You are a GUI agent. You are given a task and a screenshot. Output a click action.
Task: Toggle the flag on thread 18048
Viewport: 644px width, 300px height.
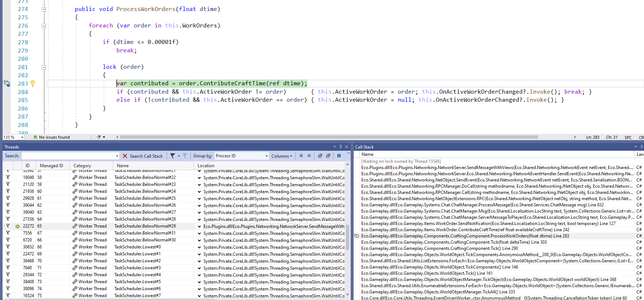coord(8,177)
